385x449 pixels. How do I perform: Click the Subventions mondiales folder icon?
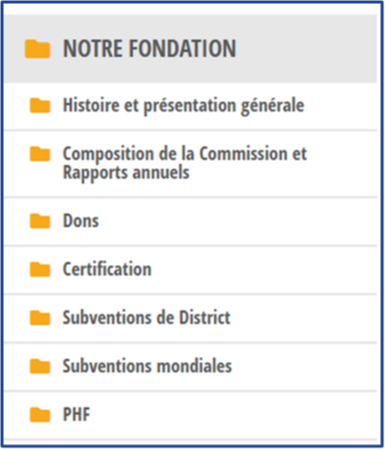click(40, 366)
